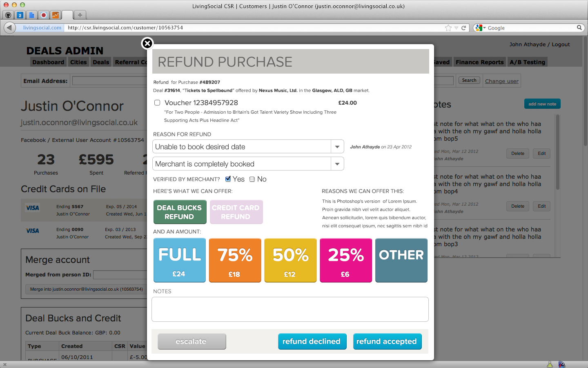
Task: Click into the Notes text area
Action: 290,309
